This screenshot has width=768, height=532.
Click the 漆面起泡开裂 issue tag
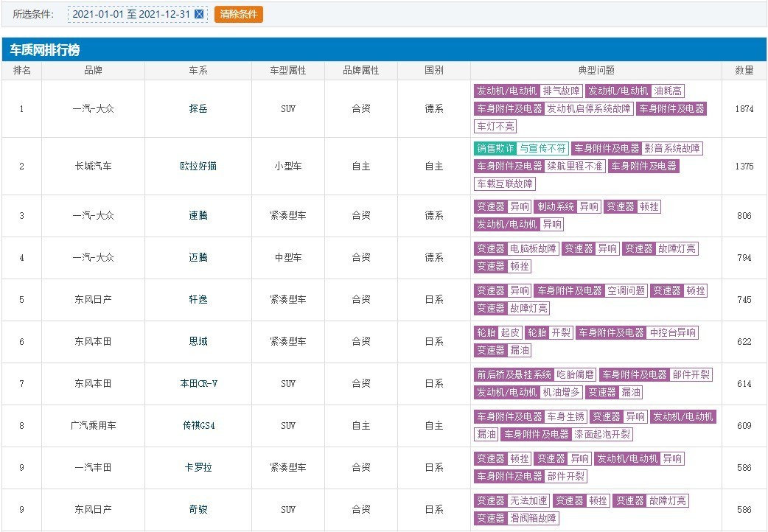point(602,435)
